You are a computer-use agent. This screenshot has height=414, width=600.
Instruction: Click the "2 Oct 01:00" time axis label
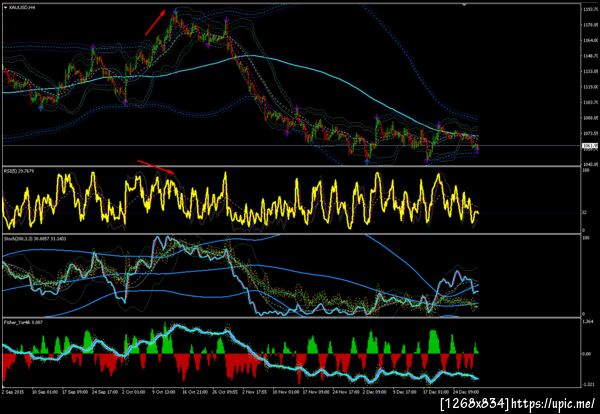point(134,392)
